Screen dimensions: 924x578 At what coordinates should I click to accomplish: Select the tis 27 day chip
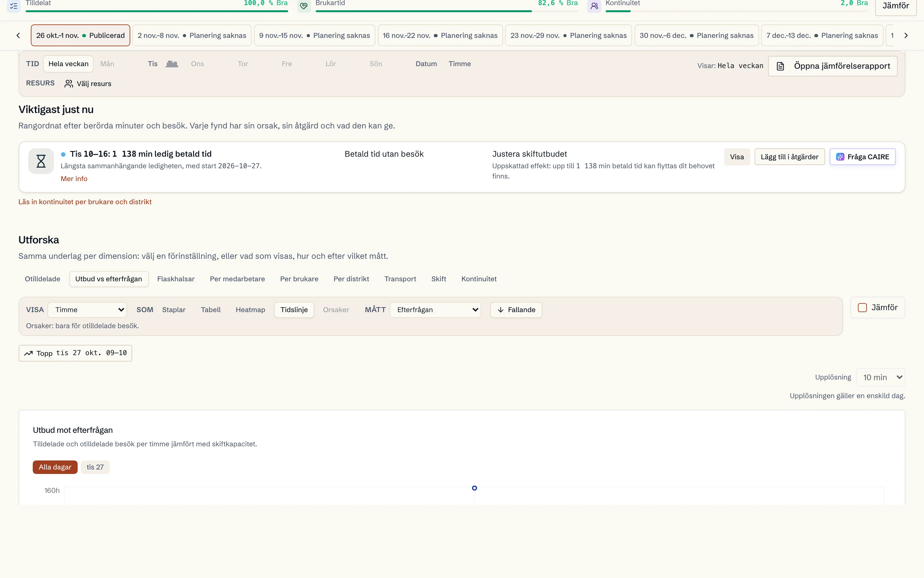[x=95, y=467]
